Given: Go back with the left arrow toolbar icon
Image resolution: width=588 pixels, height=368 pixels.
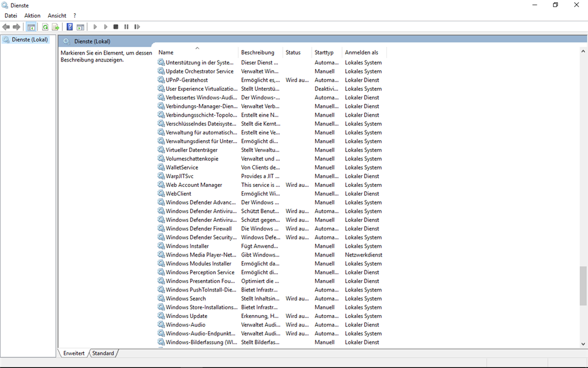Looking at the screenshot, I should [x=6, y=26].
